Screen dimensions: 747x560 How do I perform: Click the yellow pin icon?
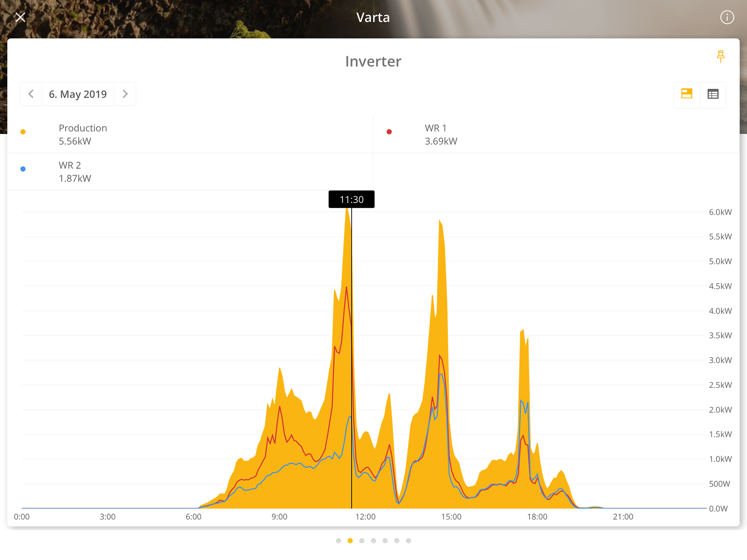[x=720, y=56]
